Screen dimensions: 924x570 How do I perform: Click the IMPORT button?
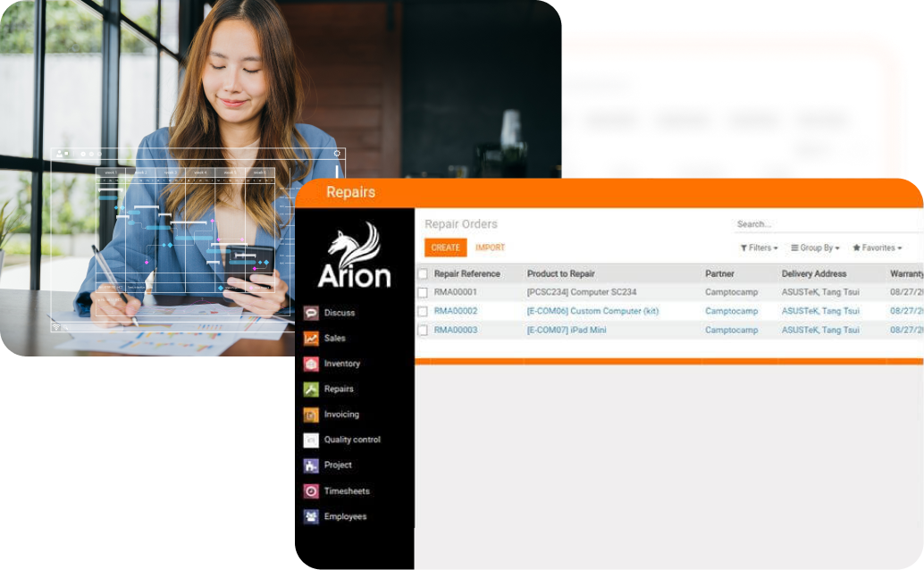pos(491,247)
